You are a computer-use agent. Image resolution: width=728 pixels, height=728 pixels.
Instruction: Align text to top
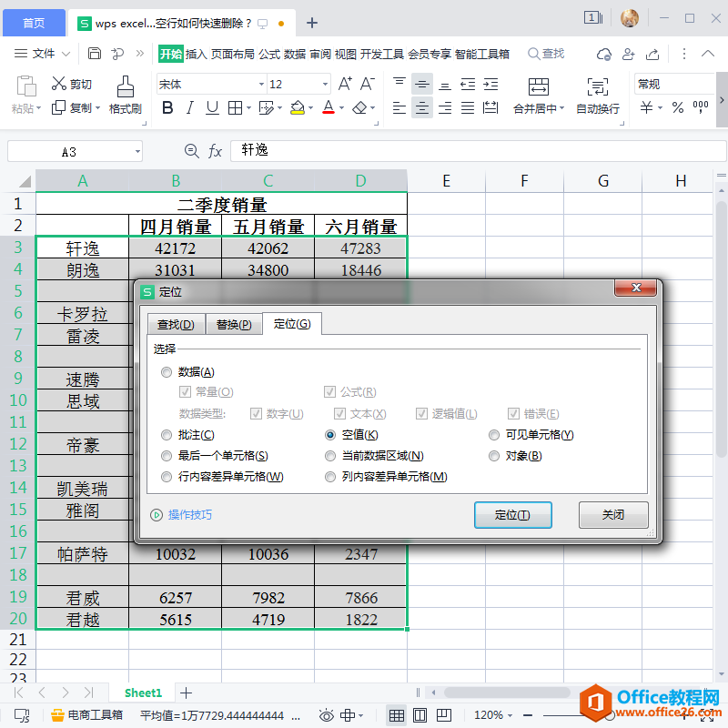point(399,84)
